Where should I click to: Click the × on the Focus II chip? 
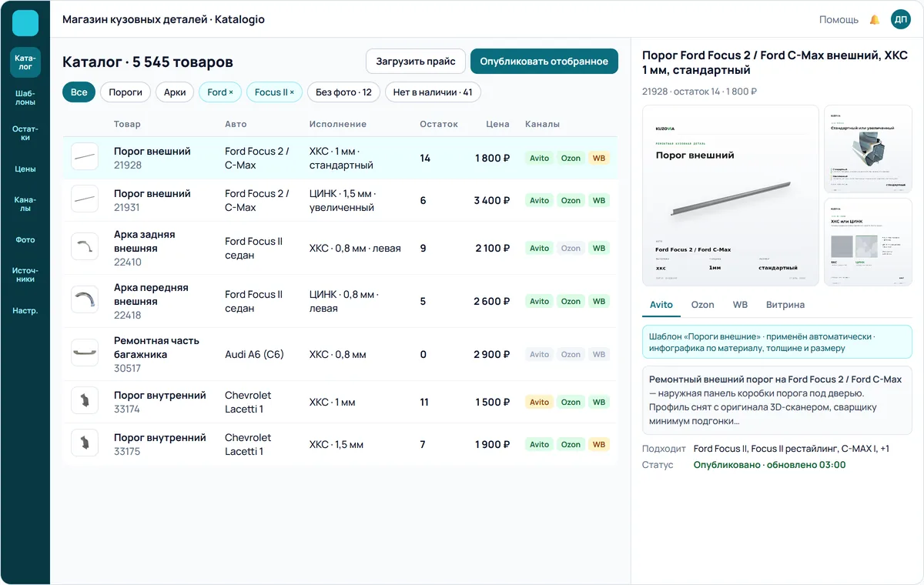click(292, 92)
